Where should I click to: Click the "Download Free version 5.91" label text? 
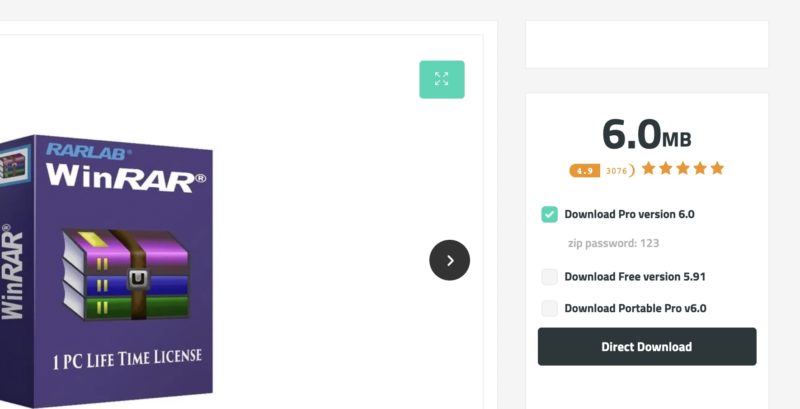(x=635, y=277)
